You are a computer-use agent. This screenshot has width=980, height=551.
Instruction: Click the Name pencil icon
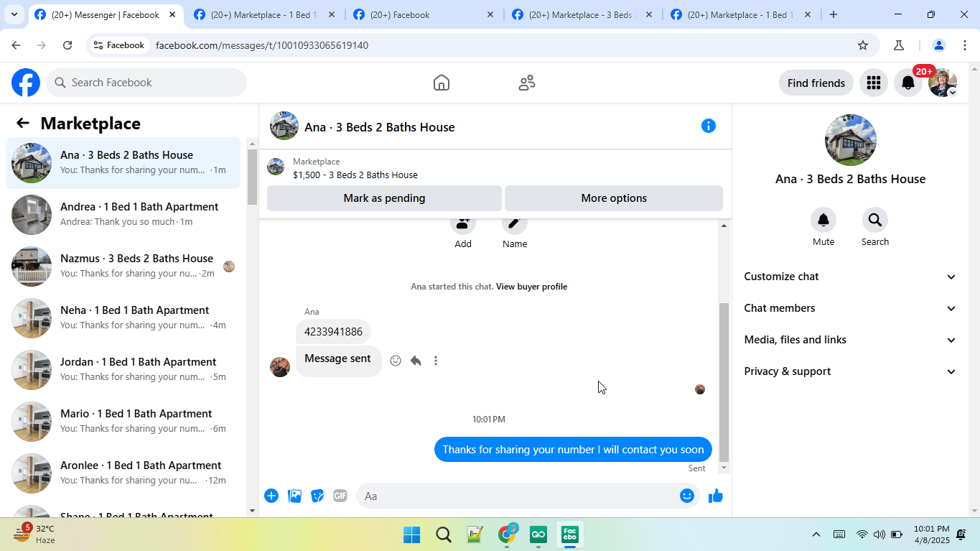tap(515, 223)
